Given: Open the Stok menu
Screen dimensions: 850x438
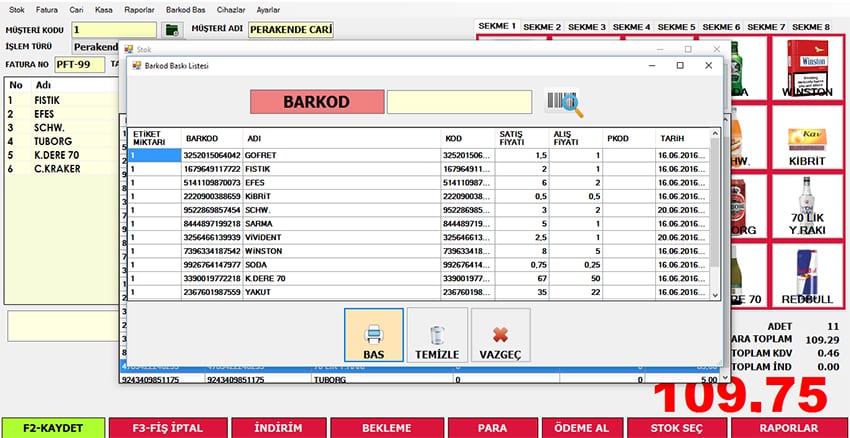Looking at the screenshot, I should click(17, 10).
